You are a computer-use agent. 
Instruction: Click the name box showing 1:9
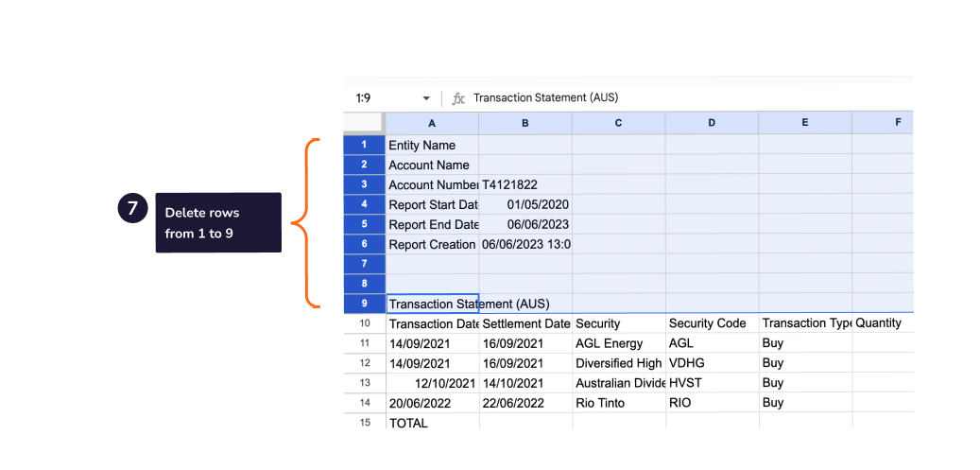[x=364, y=98]
